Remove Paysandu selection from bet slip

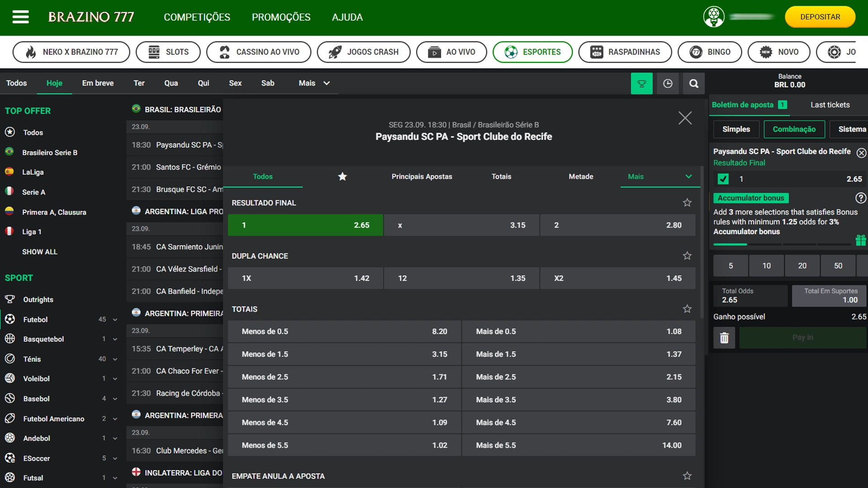(x=861, y=153)
